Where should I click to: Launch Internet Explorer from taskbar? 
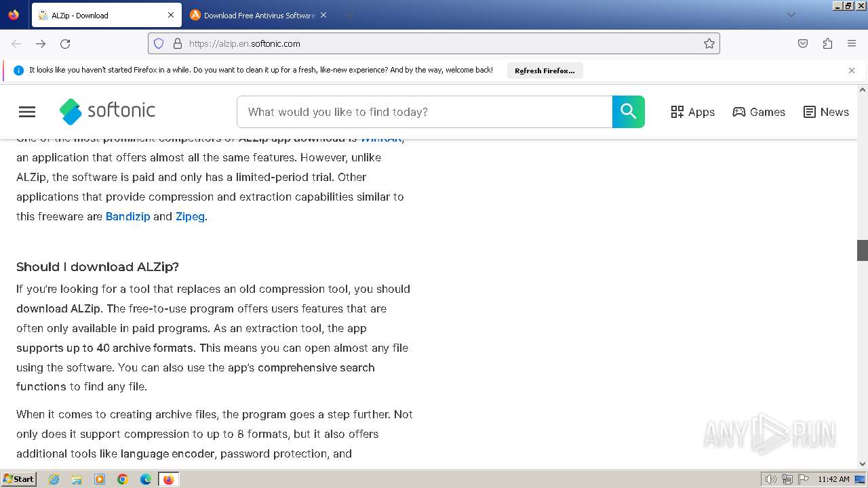[54, 479]
